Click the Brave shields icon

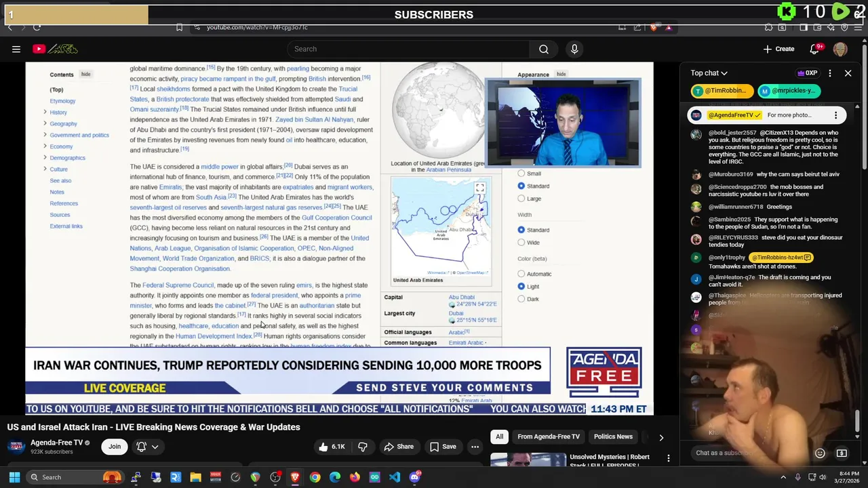[653, 27]
